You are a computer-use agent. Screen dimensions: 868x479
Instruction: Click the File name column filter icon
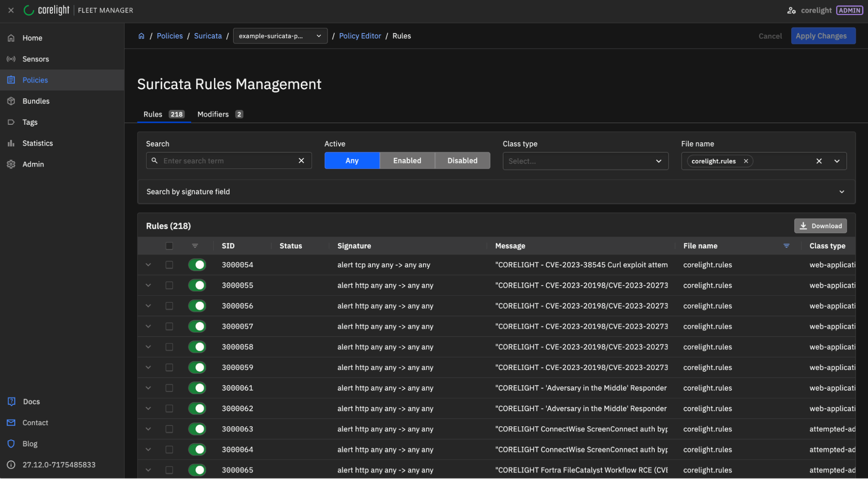(786, 246)
